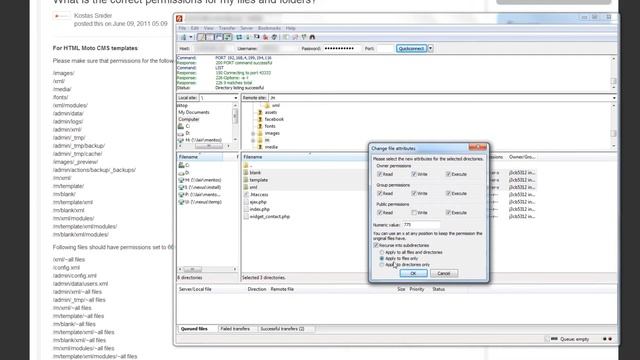Select assets folder in remote tree
640x360 pixels.
point(271,112)
